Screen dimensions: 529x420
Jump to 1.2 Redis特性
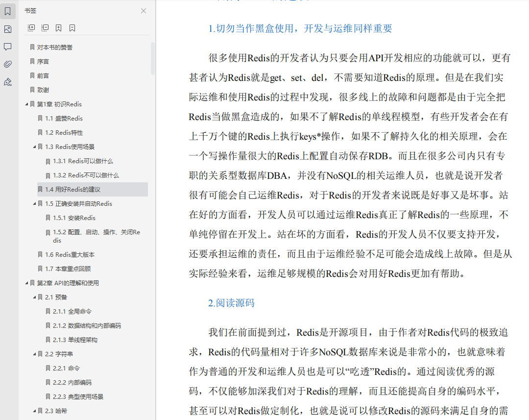click(64, 133)
